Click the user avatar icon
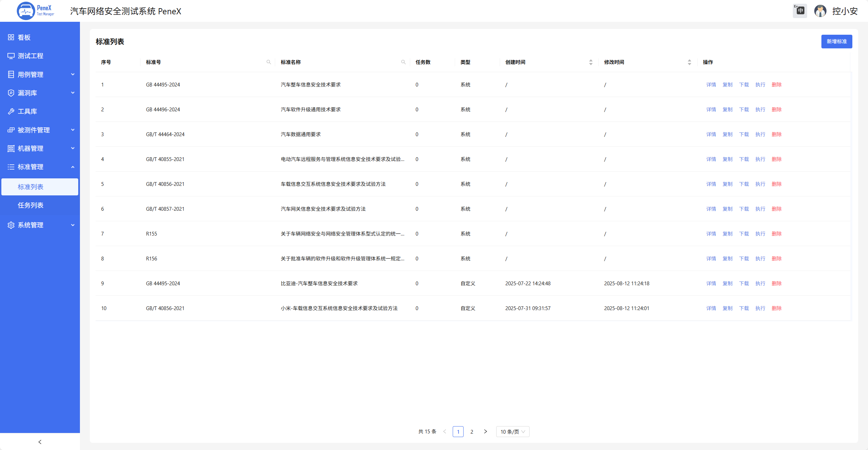Screen dimensions: 868x450 [x=820, y=11]
